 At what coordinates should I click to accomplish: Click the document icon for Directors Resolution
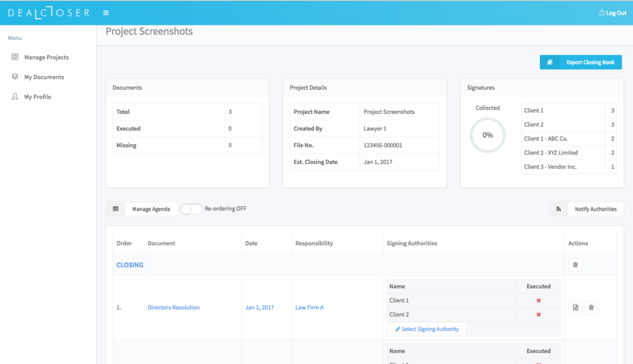coord(575,308)
